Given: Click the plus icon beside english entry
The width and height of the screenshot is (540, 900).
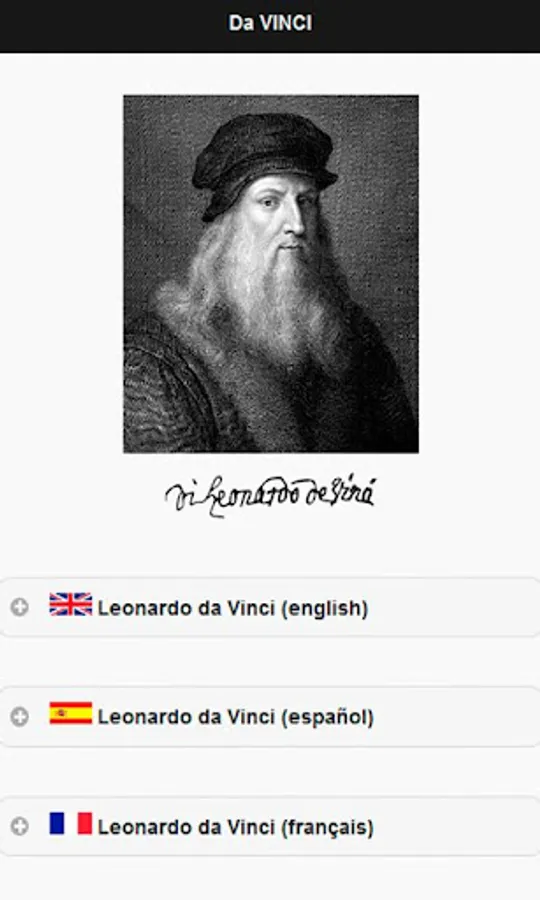Looking at the screenshot, I should [20, 607].
